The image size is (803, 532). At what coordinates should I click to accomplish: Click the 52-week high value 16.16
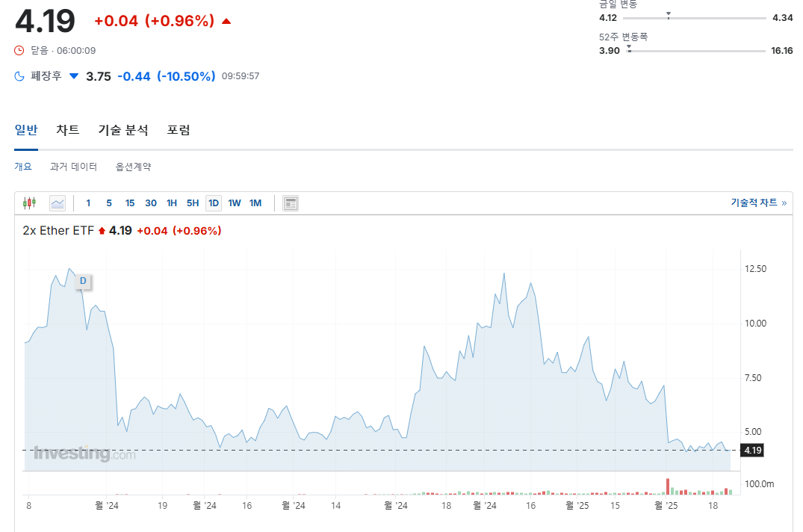782,51
